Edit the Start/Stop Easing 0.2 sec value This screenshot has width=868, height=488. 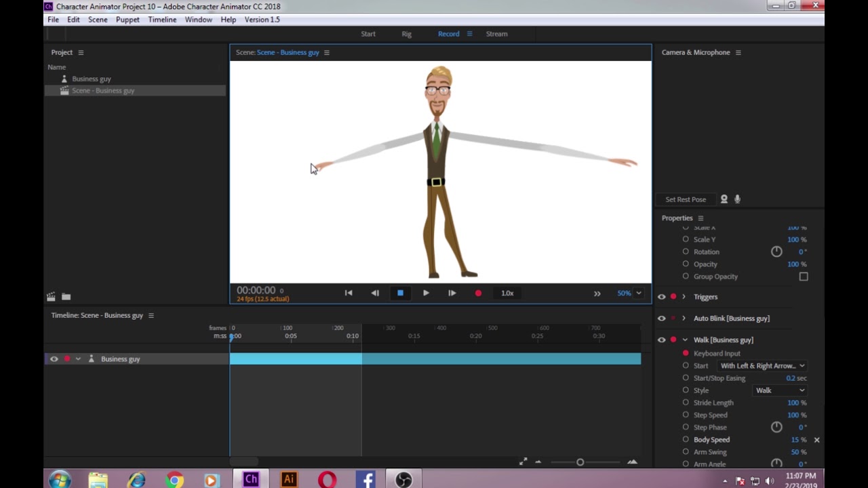coord(796,378)
